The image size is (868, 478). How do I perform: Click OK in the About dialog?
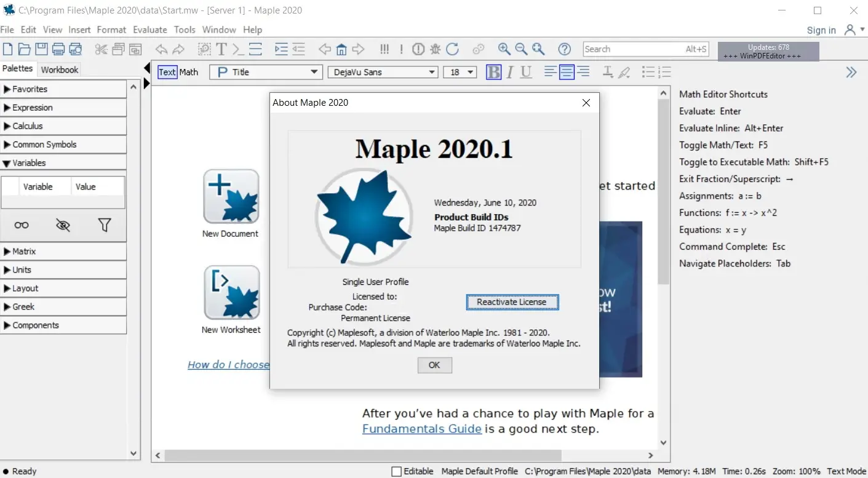pos(434,365)
